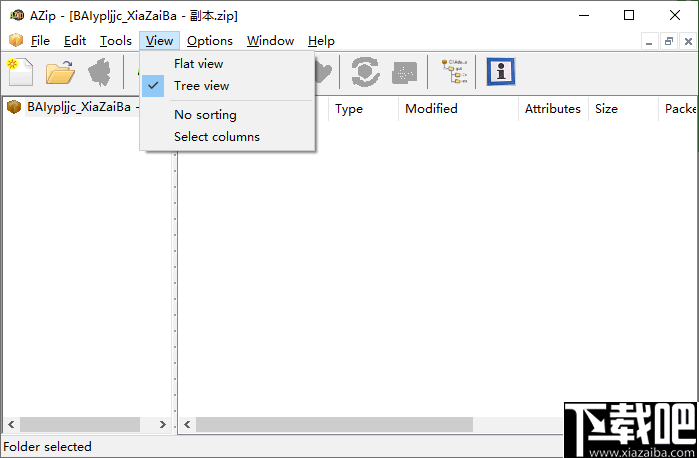Click the AZip box icon in the menu bar

16,41
